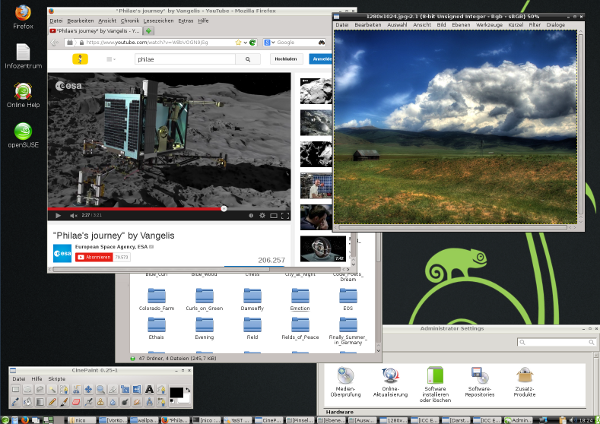The image size is (600, 424).
Task: Open the Fields_of_Peace folder
Action: point(300,328)
